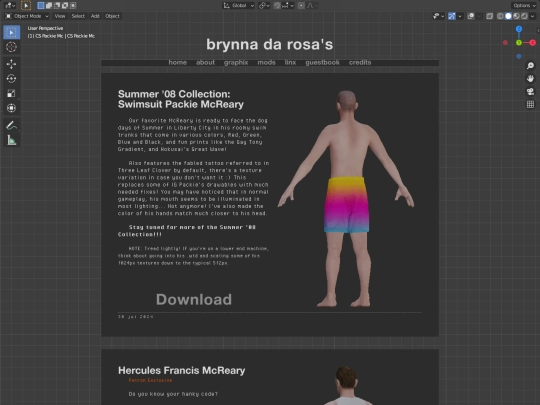Open gizmo settings dropdown arrow
The width and height of the screenshot is (540, 405).
click(460, 16)
